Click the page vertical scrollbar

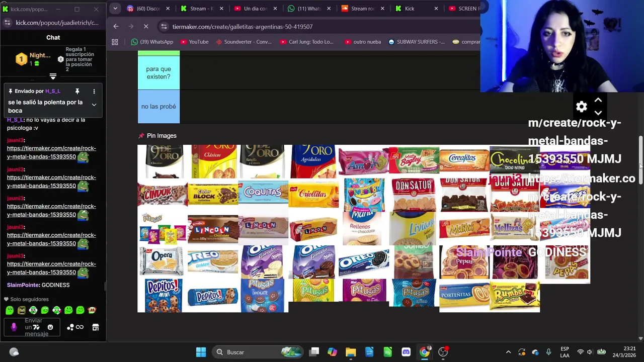(640, 160)
